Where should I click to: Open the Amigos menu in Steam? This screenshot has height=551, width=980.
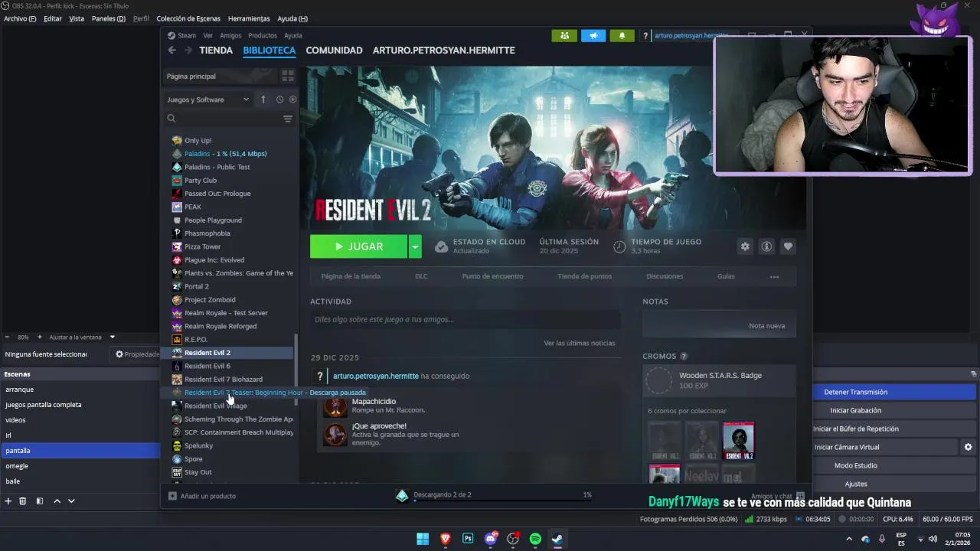pyautogui.click(x=230, y=35)
